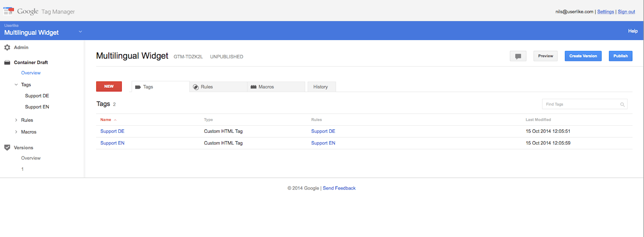Sort by the Type column header
Image resolution: width=644 pixels, height=237 pixels.
[208, 120]
